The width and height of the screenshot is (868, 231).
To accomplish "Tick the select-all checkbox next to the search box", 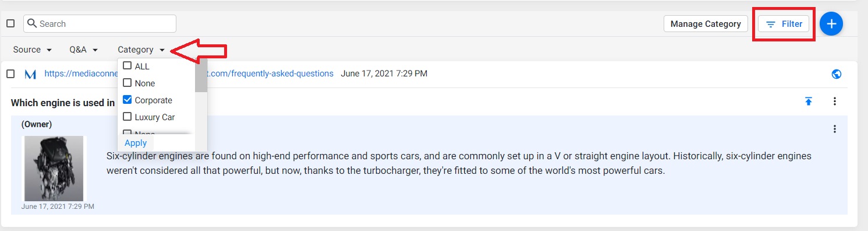I will coord(10,24).
